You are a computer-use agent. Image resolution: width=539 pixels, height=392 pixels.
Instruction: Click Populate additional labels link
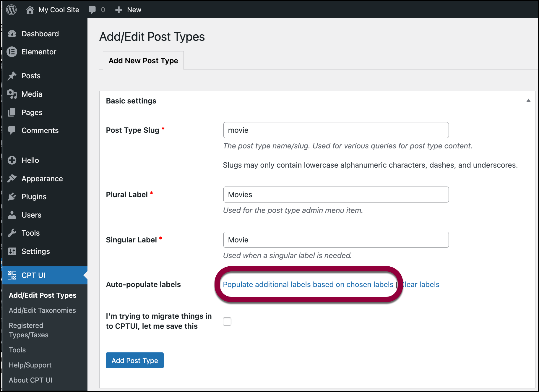click(308, 284)
